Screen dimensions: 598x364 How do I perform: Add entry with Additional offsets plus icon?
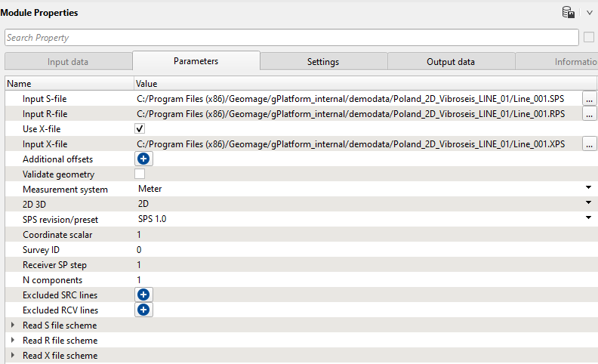click(x=143, y=159)
